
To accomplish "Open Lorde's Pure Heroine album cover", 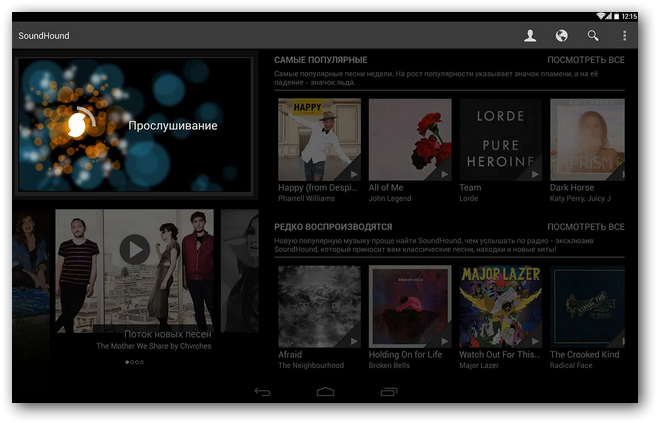I will 500,140.
